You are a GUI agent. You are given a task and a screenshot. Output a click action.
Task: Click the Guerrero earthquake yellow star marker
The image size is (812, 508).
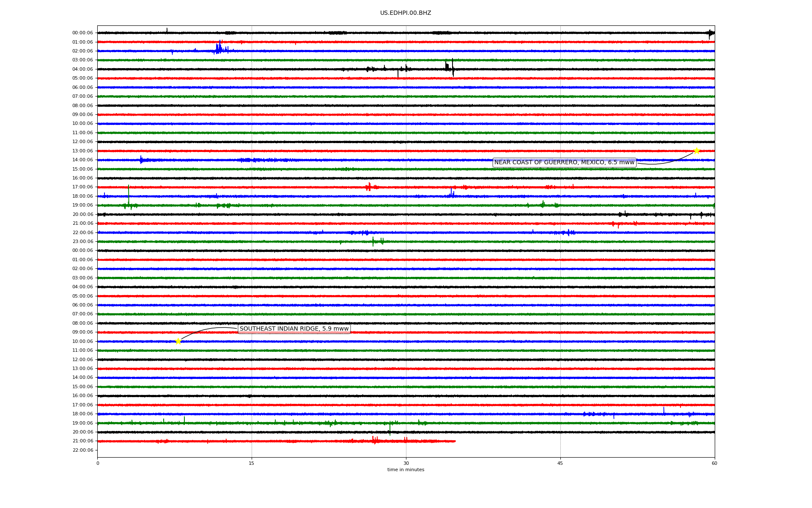pos(697,151)
